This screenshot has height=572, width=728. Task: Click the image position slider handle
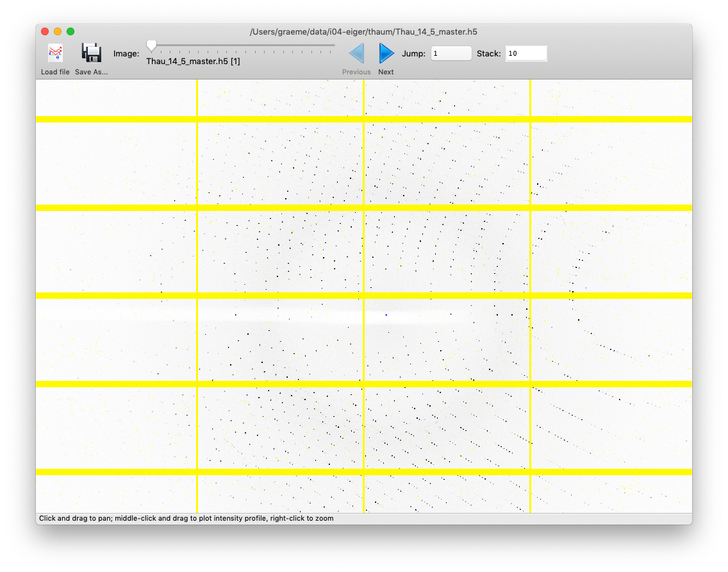151,45
